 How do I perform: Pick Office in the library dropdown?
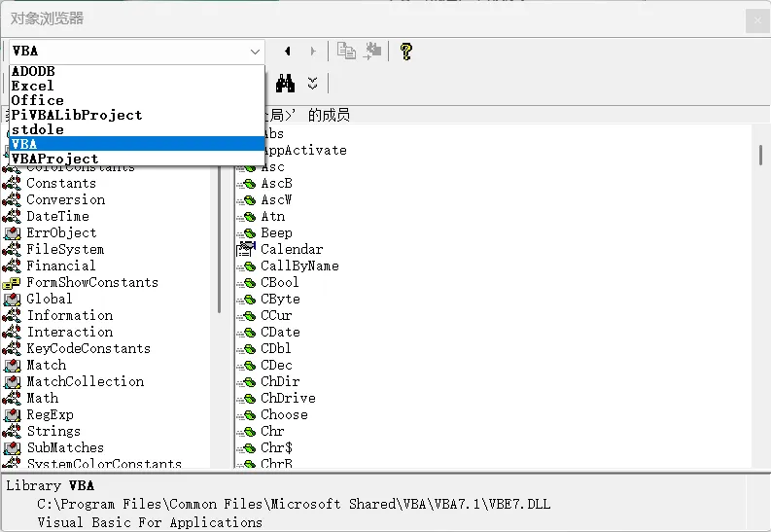137,100
